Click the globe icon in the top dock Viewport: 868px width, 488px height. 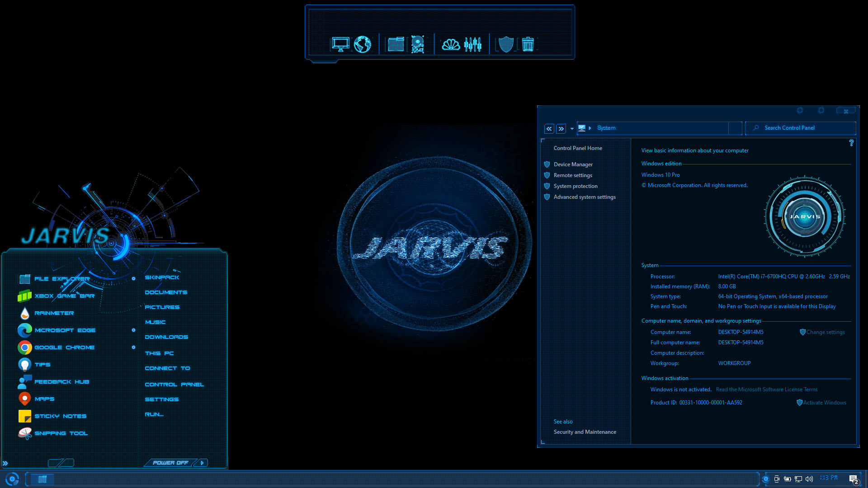click(x=362, y=44)
